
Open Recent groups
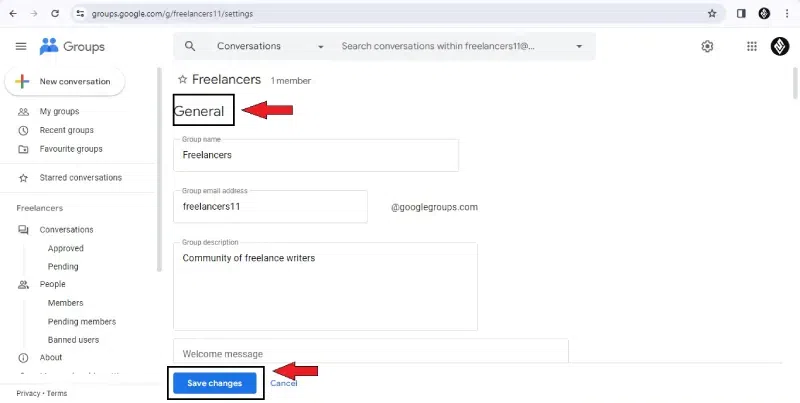(66, 130)
